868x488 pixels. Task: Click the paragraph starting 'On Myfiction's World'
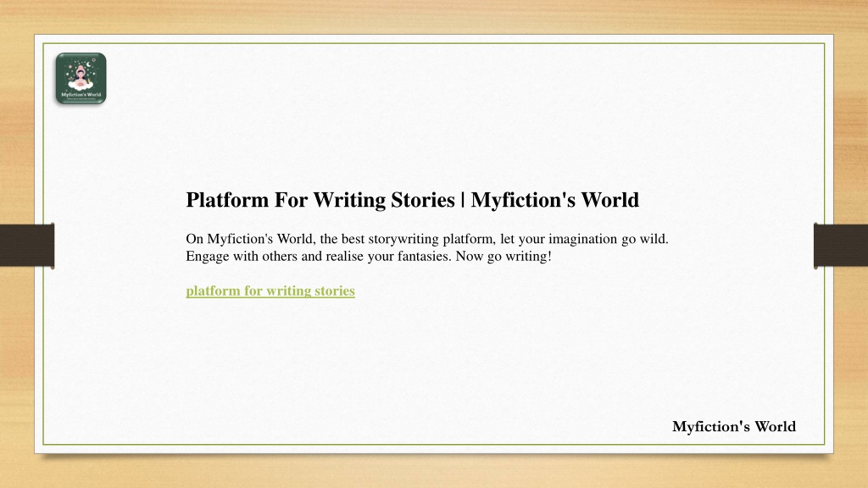pyautogui.click(x=427, y=247)
